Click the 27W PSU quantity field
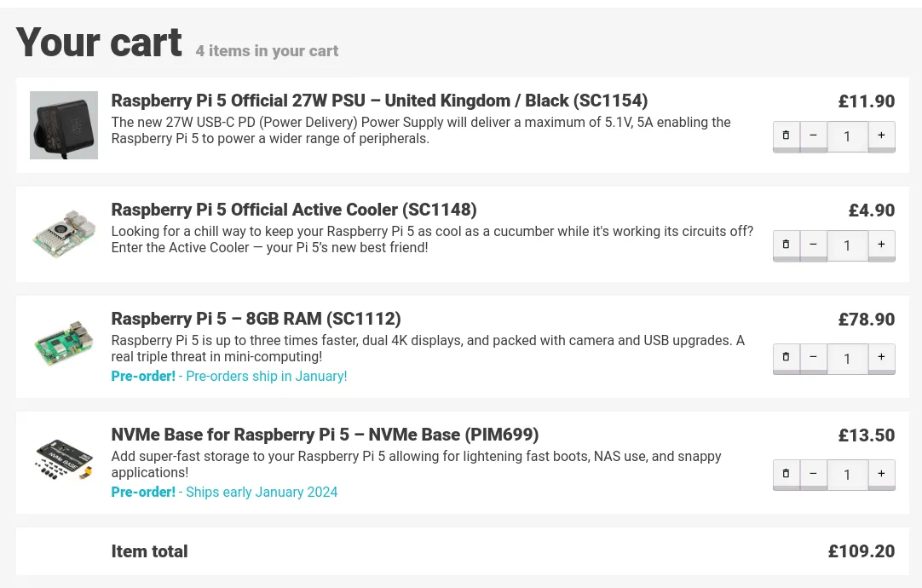This screenshot has height=588, width=922. (847, 136)
